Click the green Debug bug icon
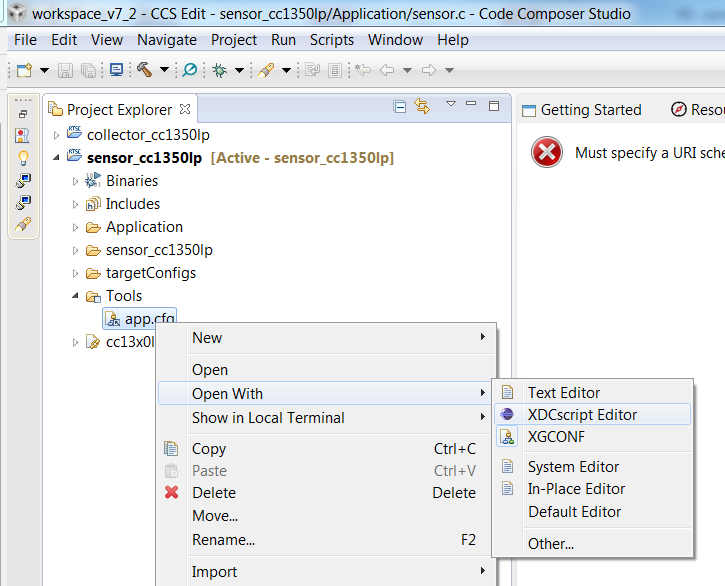 (219, 70)
